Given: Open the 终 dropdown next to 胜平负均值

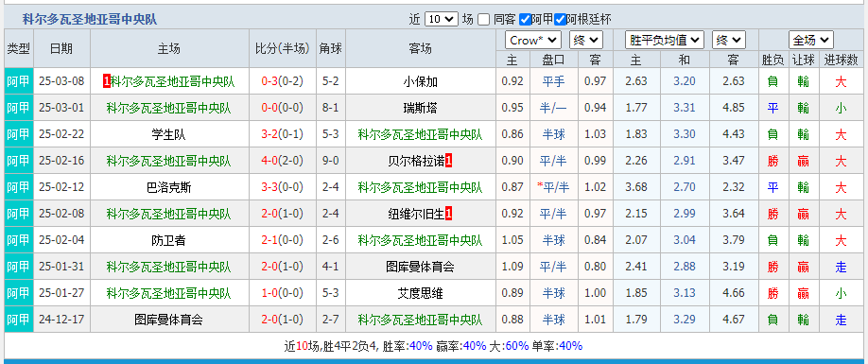Looking at the screenshot, I should click(728, 40).
